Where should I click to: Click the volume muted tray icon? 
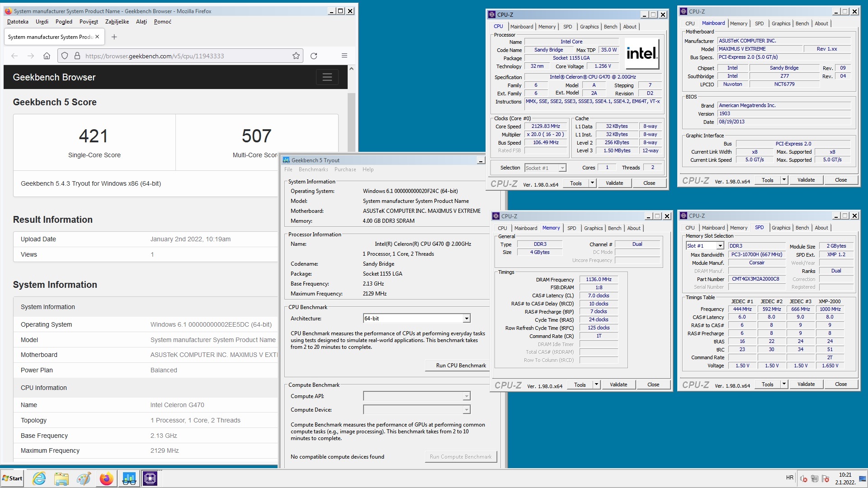tap(803, 479)
